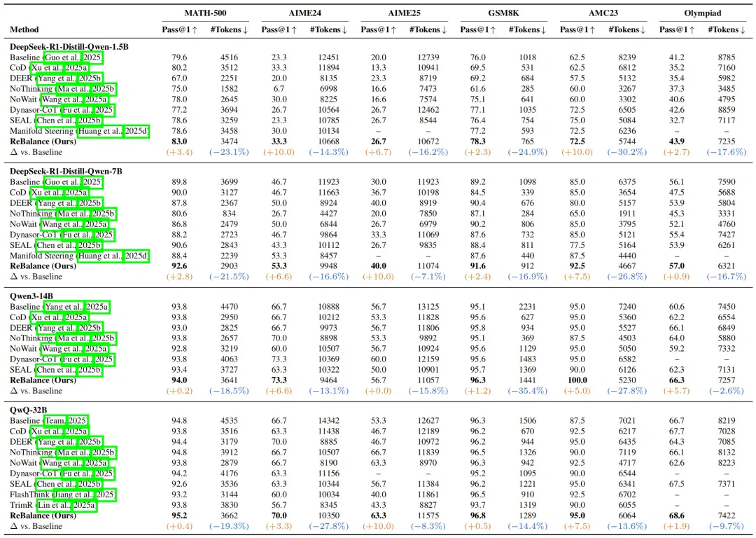The image size is (756, 538).
Task: Open Fu et al. citation in QwQ-32B Dynasor-CoT row
Action: tap(76, 474)
